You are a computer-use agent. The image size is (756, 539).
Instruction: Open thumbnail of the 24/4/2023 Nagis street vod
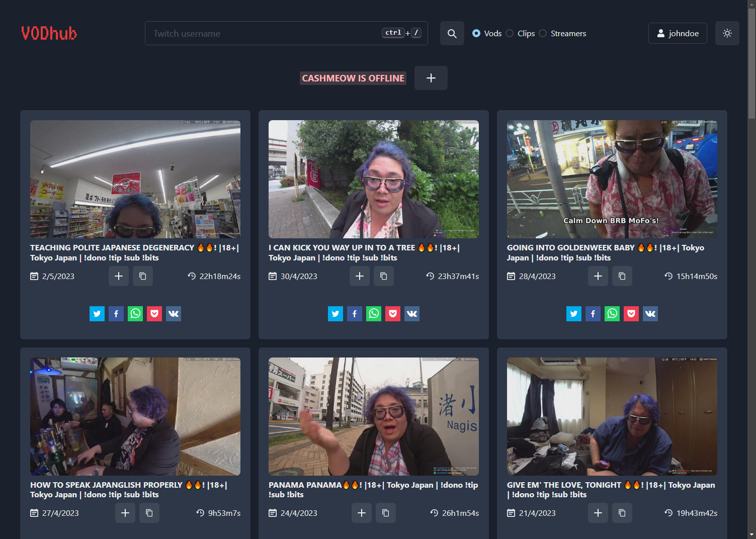click(374, 416)
